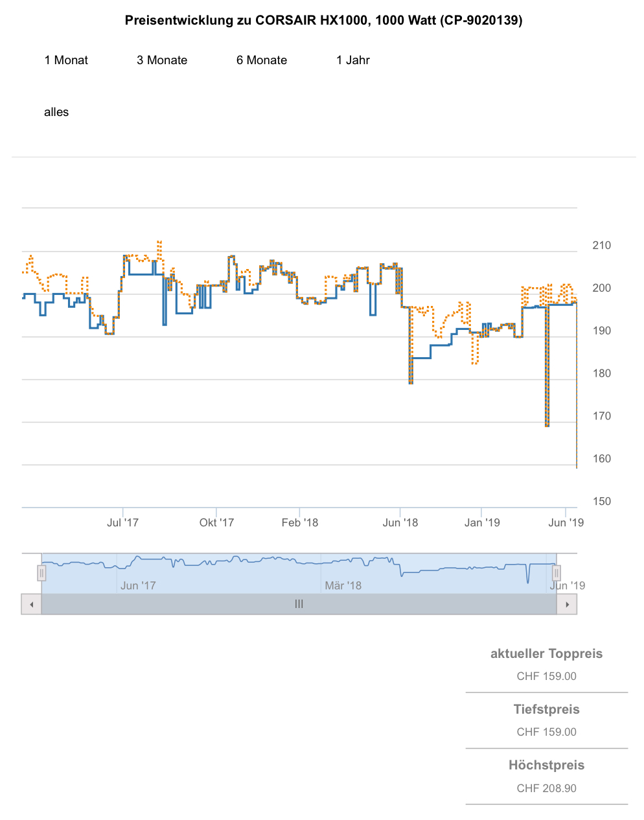Viewport: 644px width, 820px height.
Task: Click the "Tiefstpreis" heading
Action: [546, 709]
